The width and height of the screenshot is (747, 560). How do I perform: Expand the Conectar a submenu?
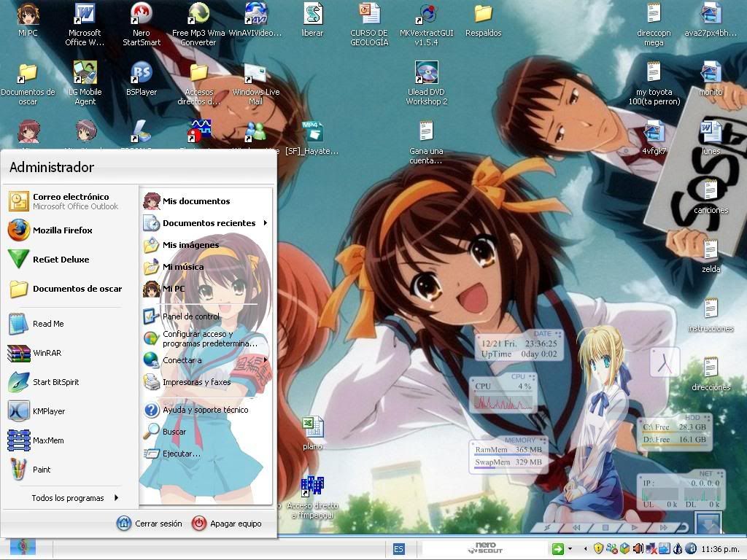click(x=206, y=360)
